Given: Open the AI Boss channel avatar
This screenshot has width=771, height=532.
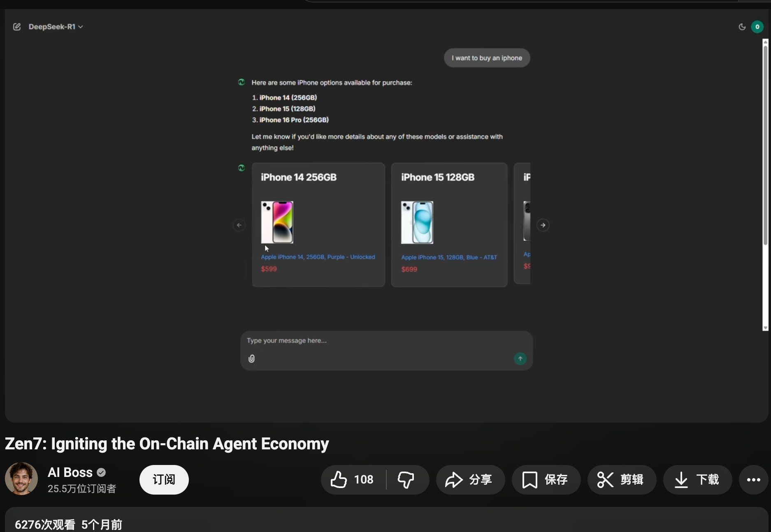Looking at the screenshot, I should pyautogui.click(x=21, y=478).
